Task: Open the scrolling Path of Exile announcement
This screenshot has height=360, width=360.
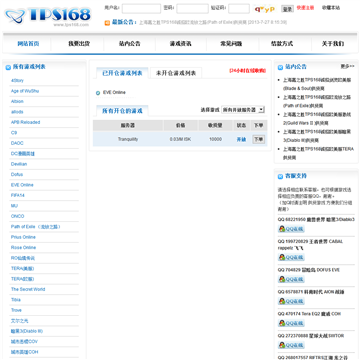Action: pyautogui.click(x=213, y=23)
